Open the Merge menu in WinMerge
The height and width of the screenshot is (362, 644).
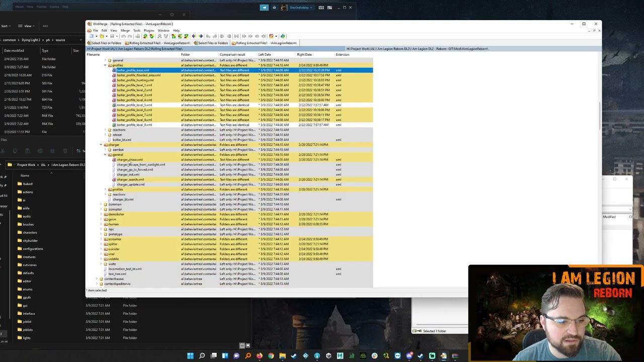125,31
